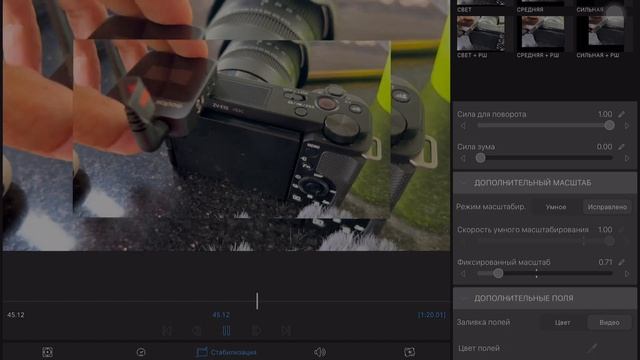Open the Цвет полей color picker pencil

[591, 348]
